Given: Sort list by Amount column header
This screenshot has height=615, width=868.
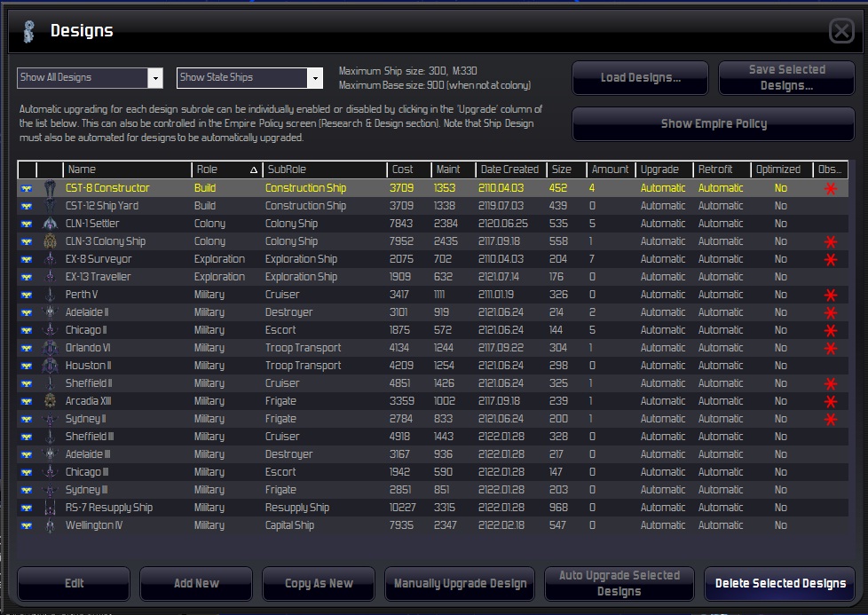Looking at the screenshot, I should [x=610, y=170].
